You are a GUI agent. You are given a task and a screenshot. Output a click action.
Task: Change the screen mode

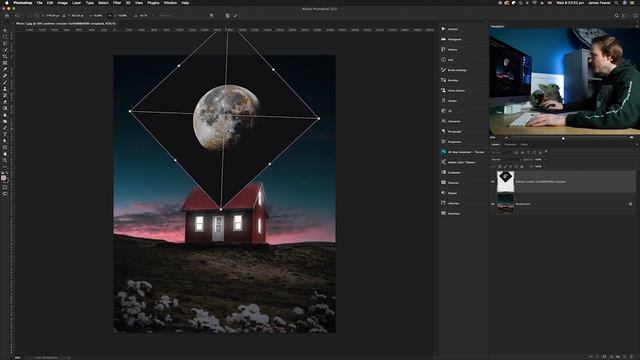coord(5,194)
